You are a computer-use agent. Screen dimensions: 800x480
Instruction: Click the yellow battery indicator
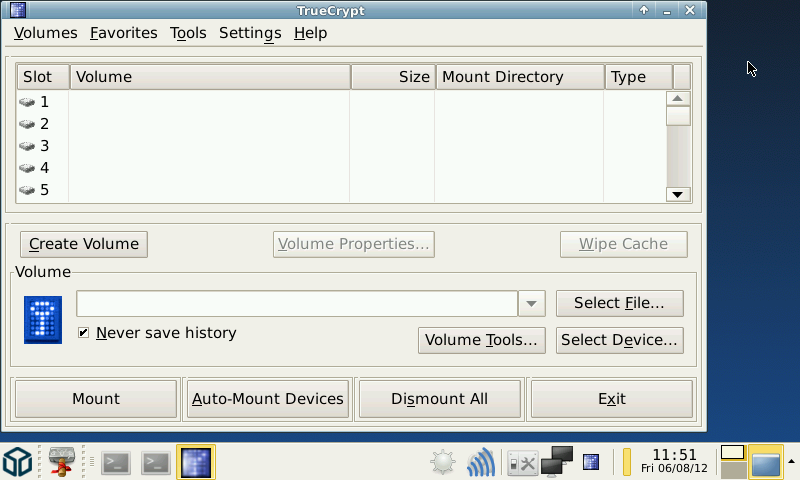pyautogui.click(x=627, y=462)
